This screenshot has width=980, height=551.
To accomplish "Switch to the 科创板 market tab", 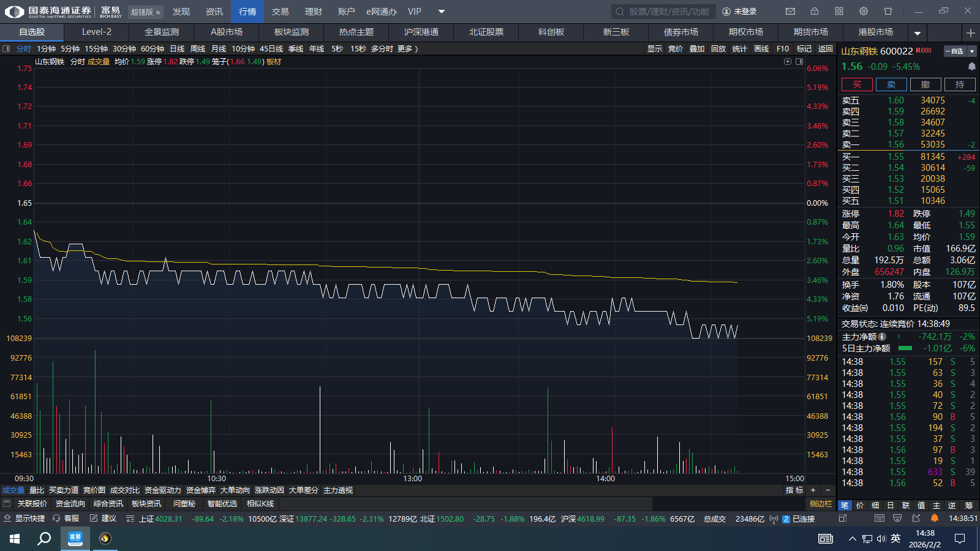I will coord(551,32).
